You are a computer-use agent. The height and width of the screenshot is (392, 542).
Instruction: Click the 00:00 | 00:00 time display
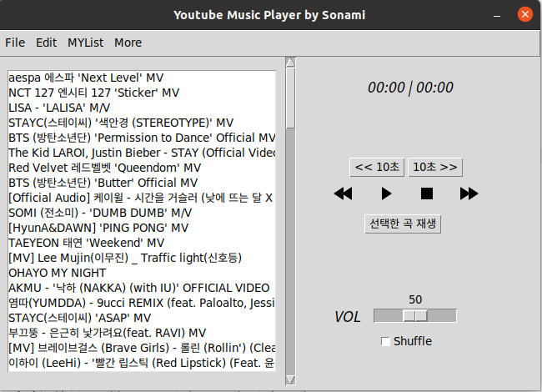click(x=410, y=88)
